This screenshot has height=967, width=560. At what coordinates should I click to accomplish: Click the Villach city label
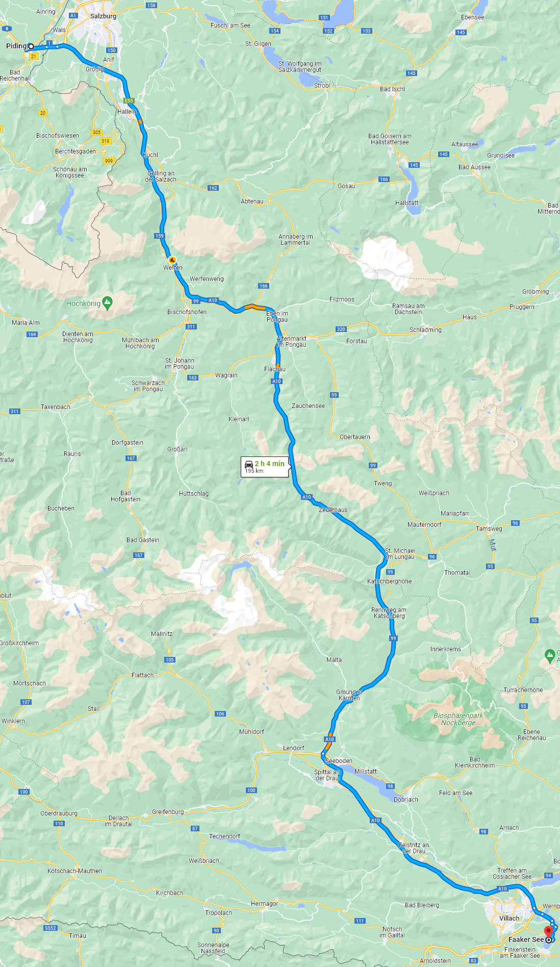point(509,918)
